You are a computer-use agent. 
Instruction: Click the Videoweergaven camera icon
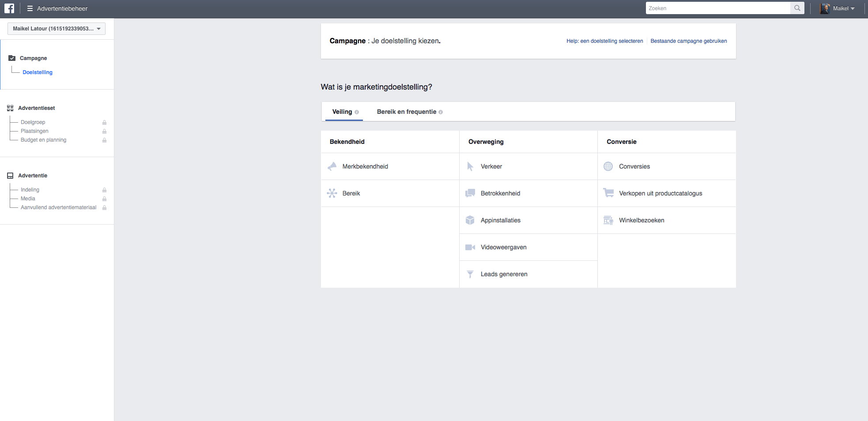point(470,247)
